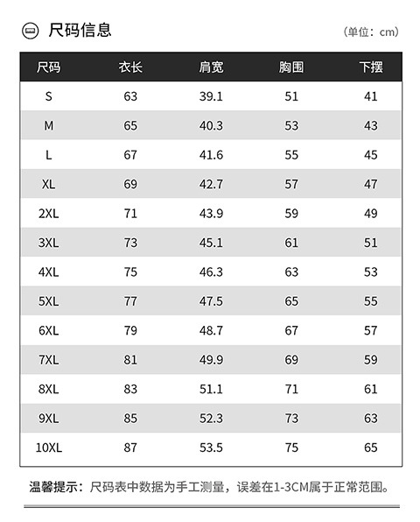
Task: Select the 肩宽 column header
Action: [211, 67]
